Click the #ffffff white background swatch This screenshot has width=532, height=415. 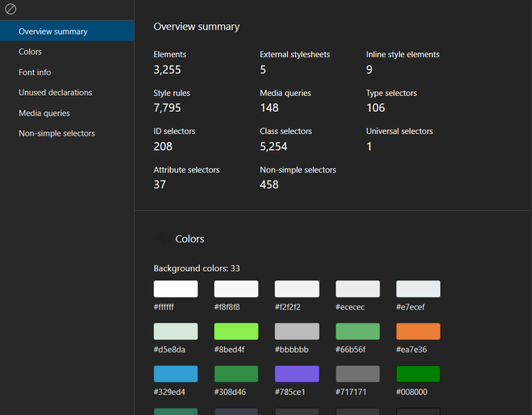click(176, 289)
